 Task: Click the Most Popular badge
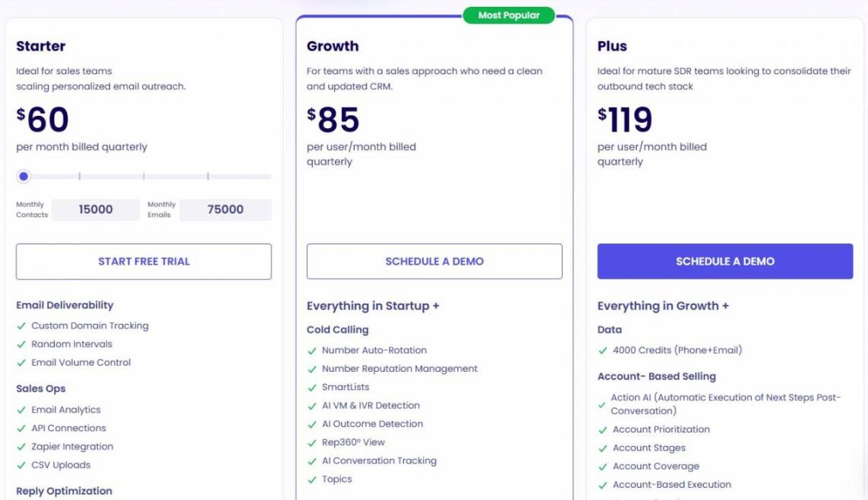(x=509, y=15)
